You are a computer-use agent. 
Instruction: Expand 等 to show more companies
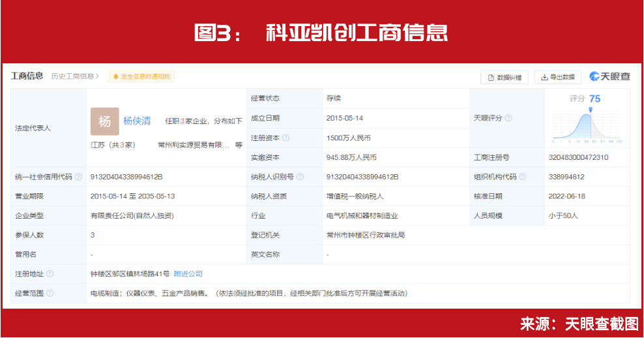[x=239, y=145]
